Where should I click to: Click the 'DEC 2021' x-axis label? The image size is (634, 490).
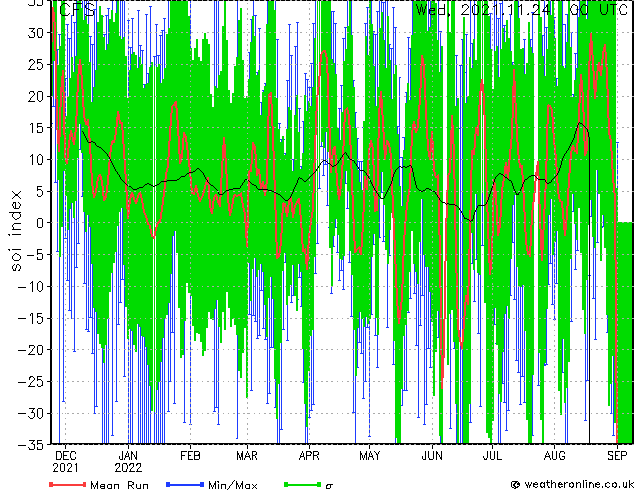[66, 462]
